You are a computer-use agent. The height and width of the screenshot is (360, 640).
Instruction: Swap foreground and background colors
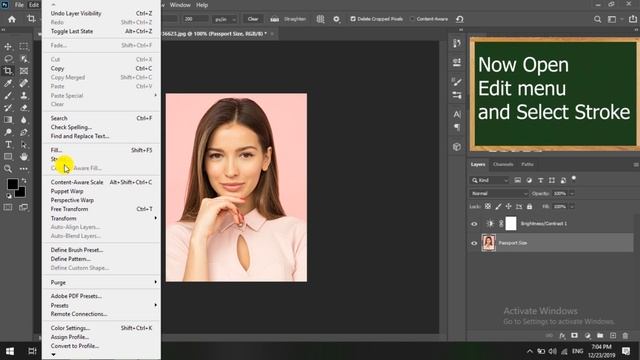click(x=24, y=180)
